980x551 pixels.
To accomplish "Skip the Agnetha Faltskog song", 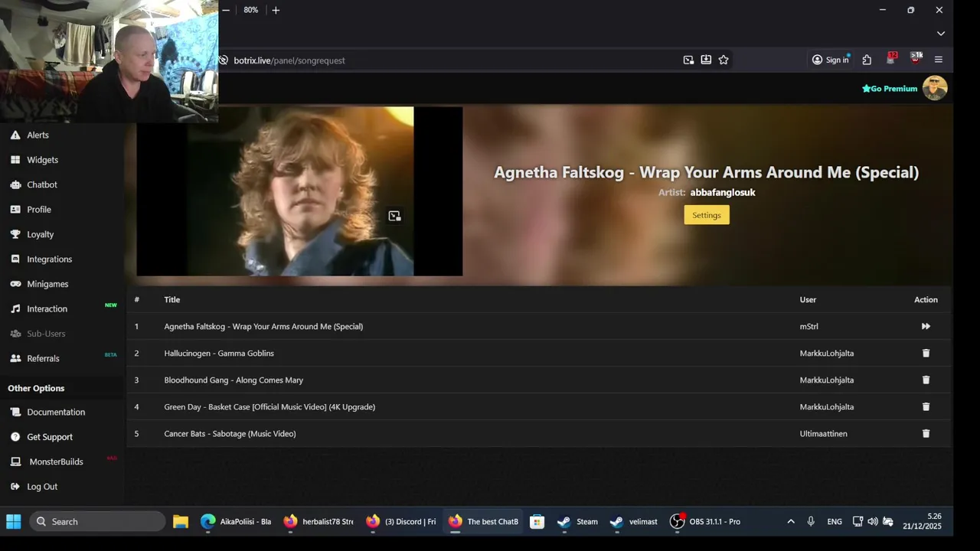I will click(926, 326).
